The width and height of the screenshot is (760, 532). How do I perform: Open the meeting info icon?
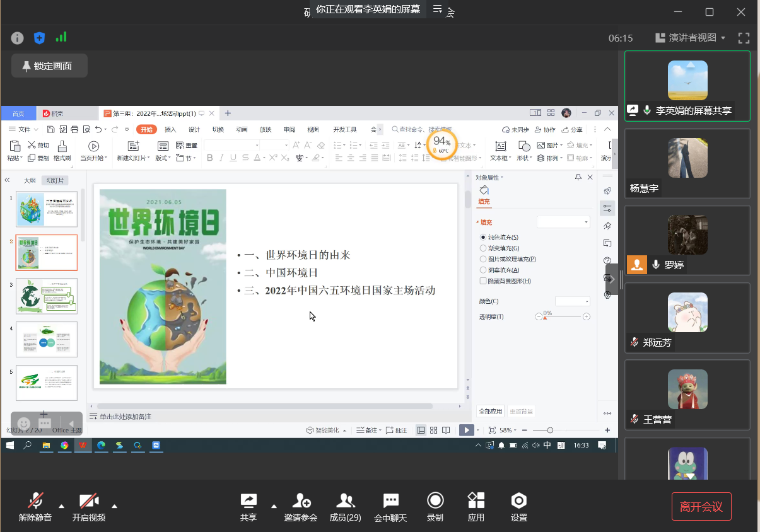[18, 38]
